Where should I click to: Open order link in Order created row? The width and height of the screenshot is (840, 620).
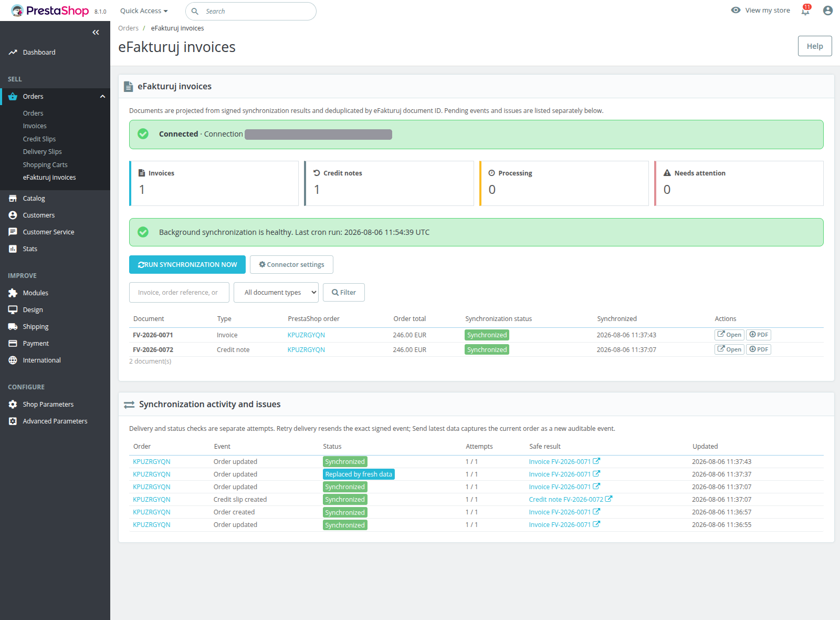pyautogui.click(x=152, y=512)
